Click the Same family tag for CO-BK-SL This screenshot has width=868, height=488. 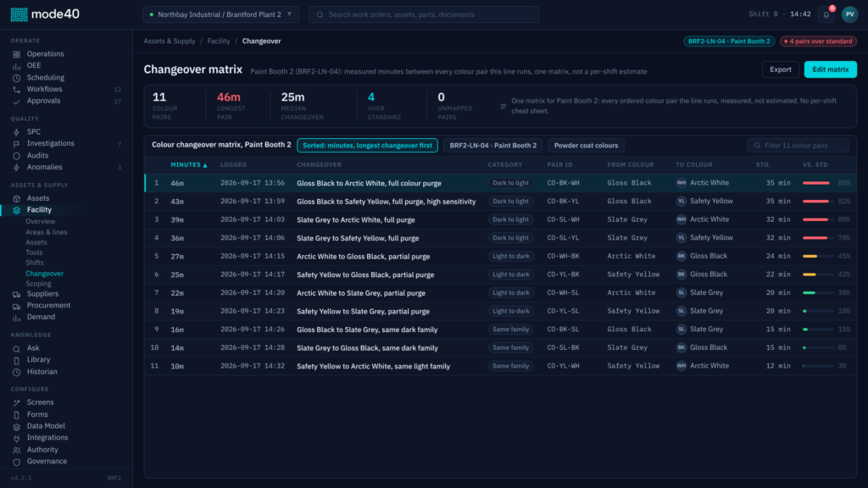tap(510, 330)
